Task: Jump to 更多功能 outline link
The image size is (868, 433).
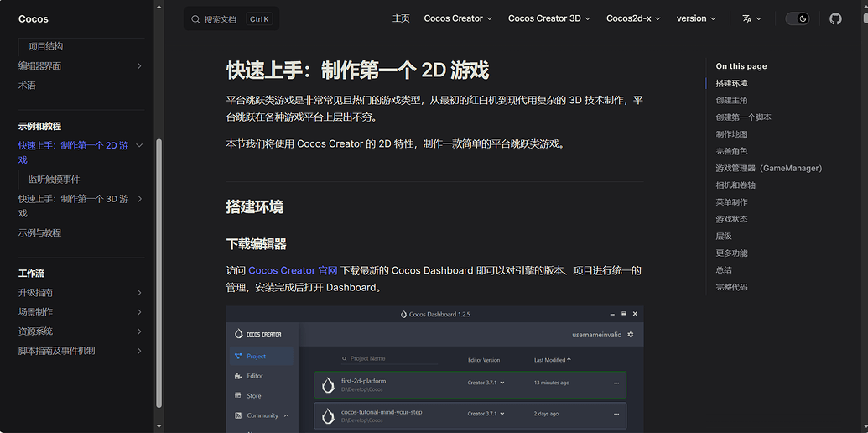Action: click(x=731, y=253)
